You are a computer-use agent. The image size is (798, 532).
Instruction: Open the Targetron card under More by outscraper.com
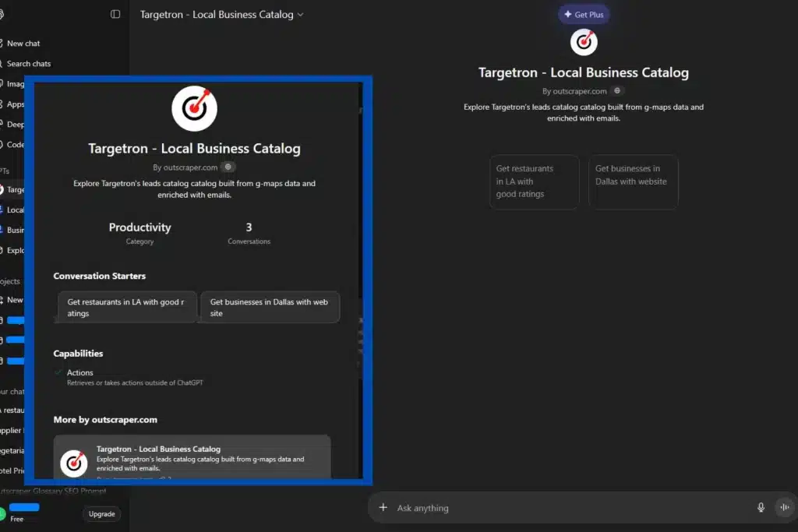click(x=192, y=458)
